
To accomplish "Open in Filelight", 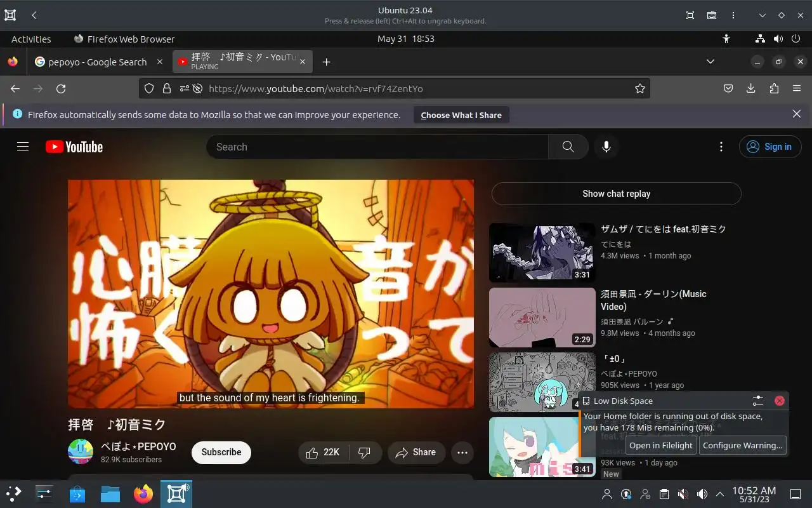I will click(660, 445).
